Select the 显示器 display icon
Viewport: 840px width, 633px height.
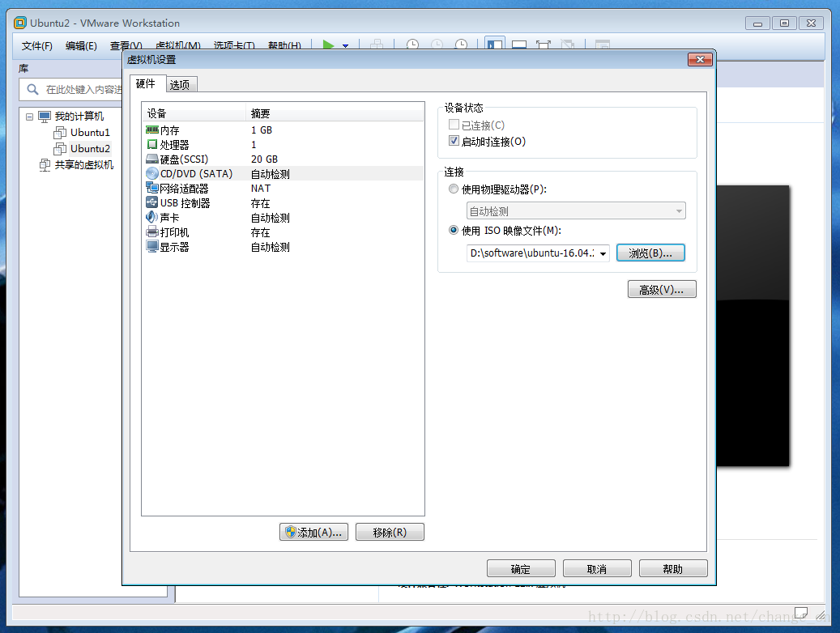(x=152, y=246)
